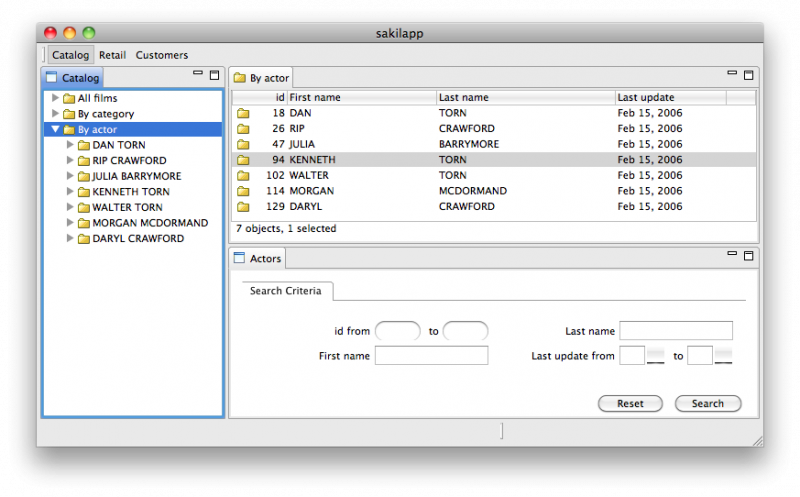Minimize the Catalog panel view
Viewport: 800px width, 497px height.
click(x=198, y=75)
